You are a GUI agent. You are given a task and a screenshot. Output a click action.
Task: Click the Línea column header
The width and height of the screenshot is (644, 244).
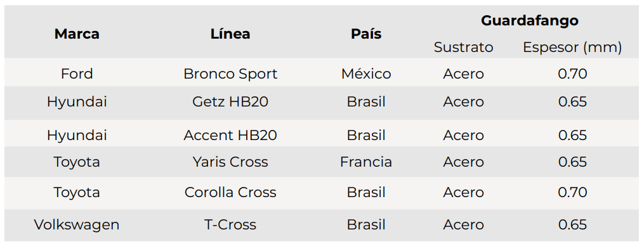[230, 34]
